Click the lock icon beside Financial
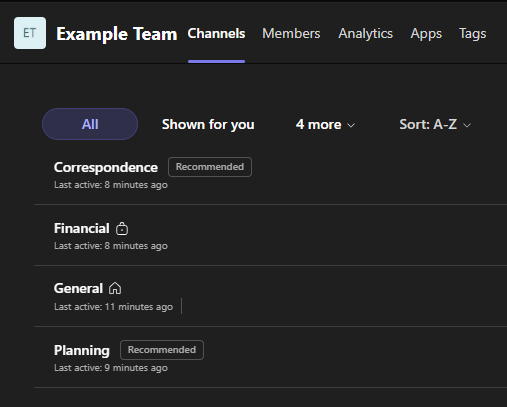The width and height of the screenshot is (507, 407). (122, 229)
